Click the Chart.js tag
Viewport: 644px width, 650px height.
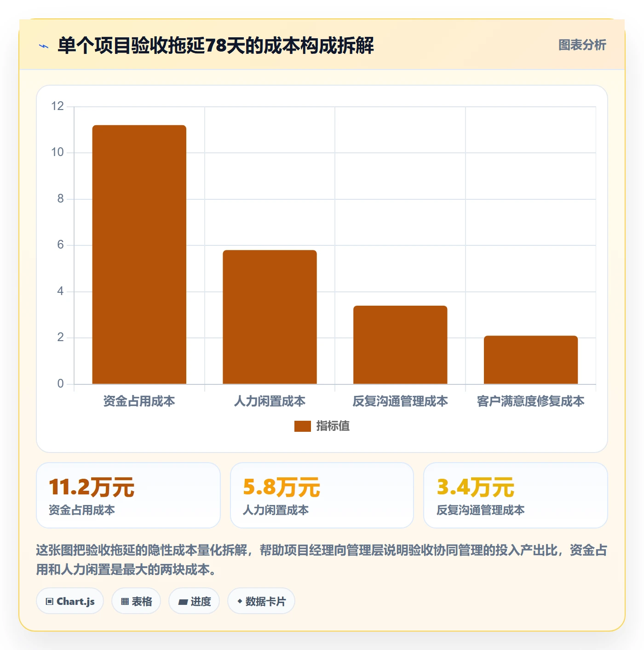click(70, 601)
